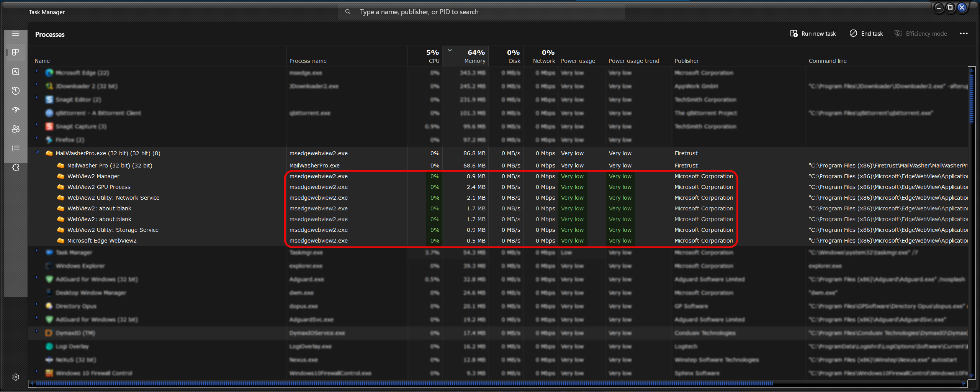Click the search magnifier icon
This screenshot has width=980, height=392.
click(x=348, y=12)
